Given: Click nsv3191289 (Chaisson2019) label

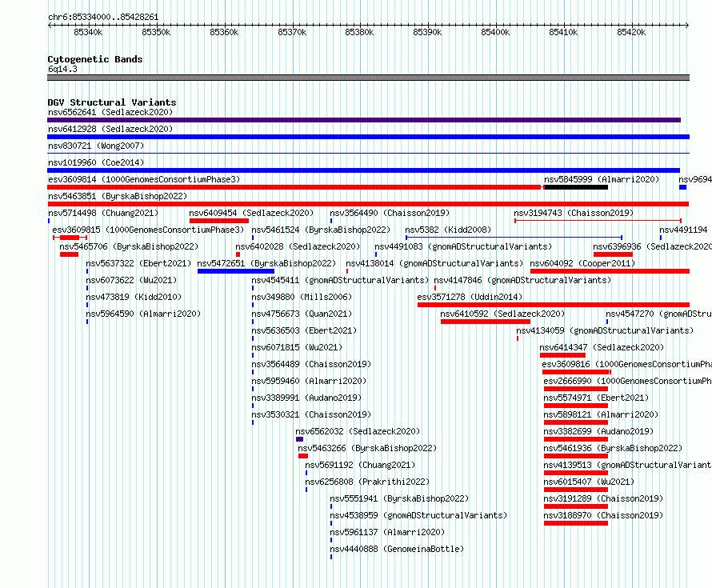Looking at the screenshot, I should point(603,498).
